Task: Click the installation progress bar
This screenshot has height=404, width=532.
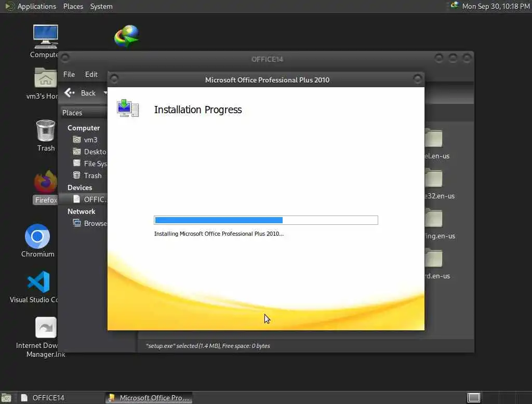Action: point(265,220)
